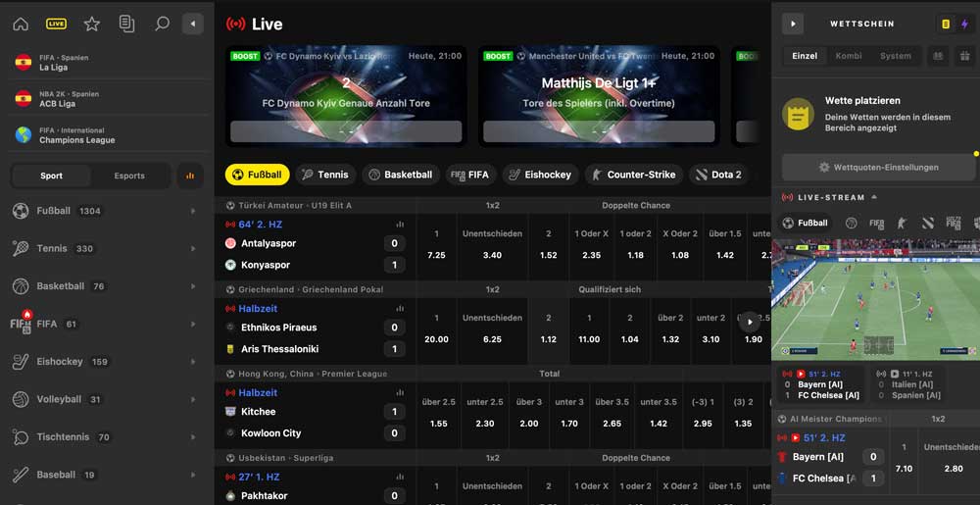Select Unentschieden 3.40 for Antalyaspor match

[492, 247]
